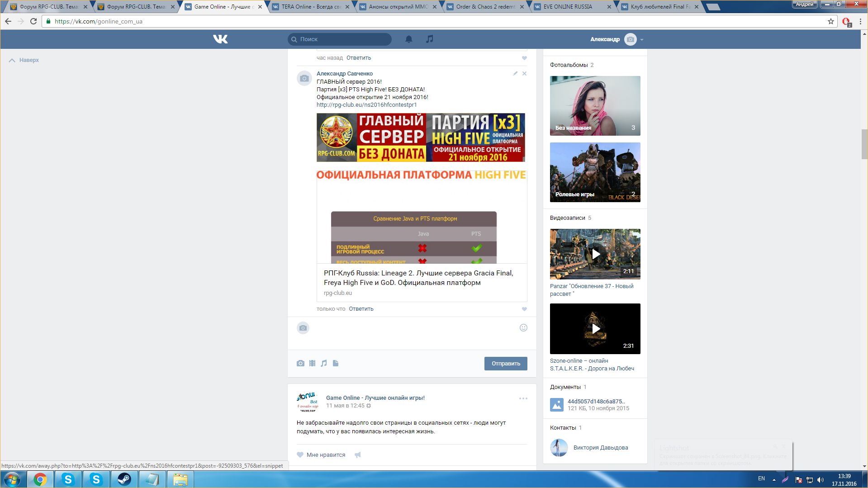The height and width of the screenshot is (488, 868).
Task: Open 'Без названия' photo album
Action: pos(595,106)
